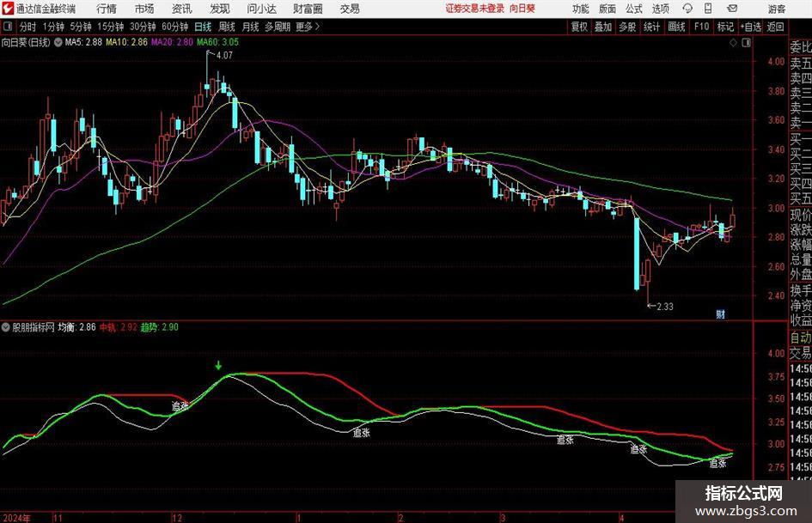Viewport: 812px width, 523px height.
Task: Open the mobile phone icon
Action: pos(708,9)
